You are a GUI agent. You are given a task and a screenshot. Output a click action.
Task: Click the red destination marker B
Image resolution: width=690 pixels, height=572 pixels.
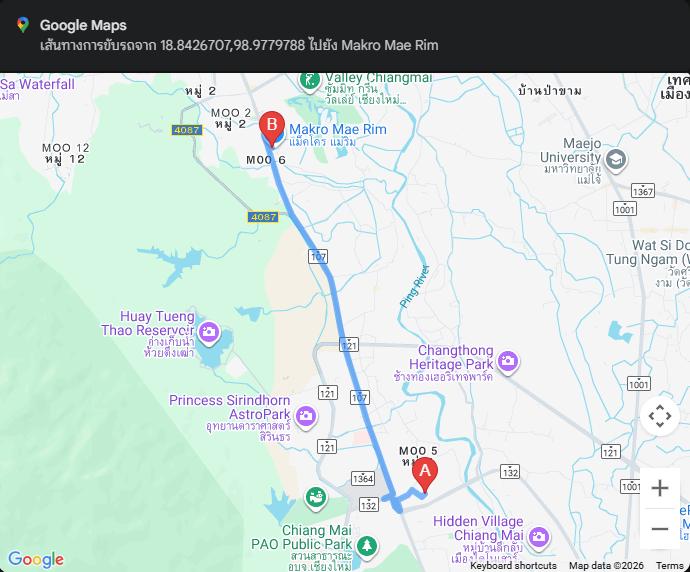pos(272,128)
